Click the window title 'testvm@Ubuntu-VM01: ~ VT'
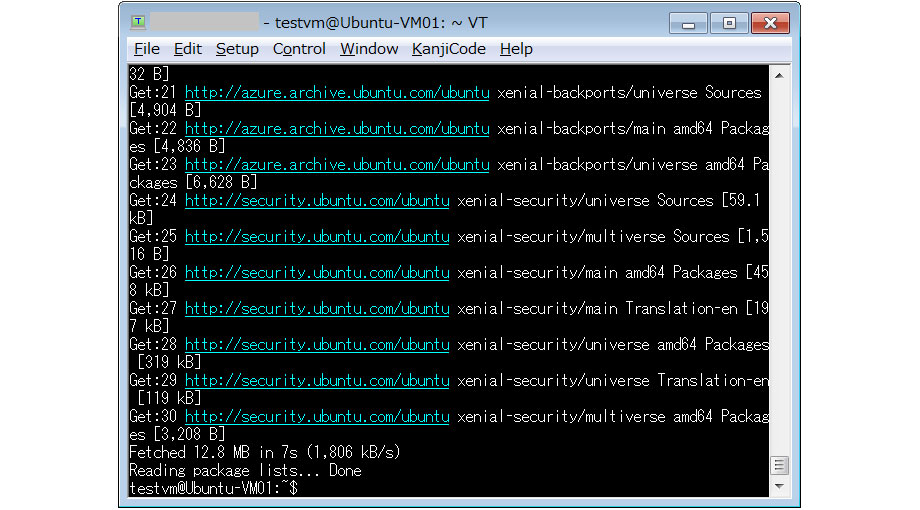The height and width of the screenshot is (510, 920). click(381, 23)
